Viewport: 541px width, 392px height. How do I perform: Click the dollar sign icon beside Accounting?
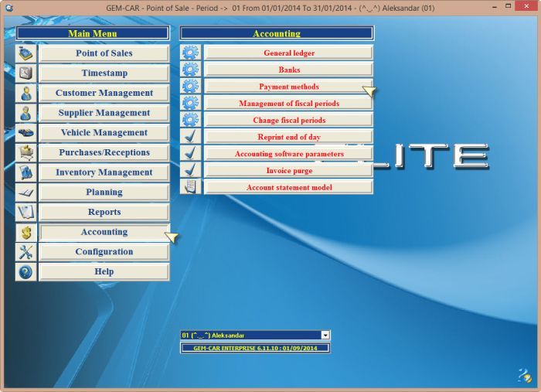pyautogui.click(x=26, y=232)
